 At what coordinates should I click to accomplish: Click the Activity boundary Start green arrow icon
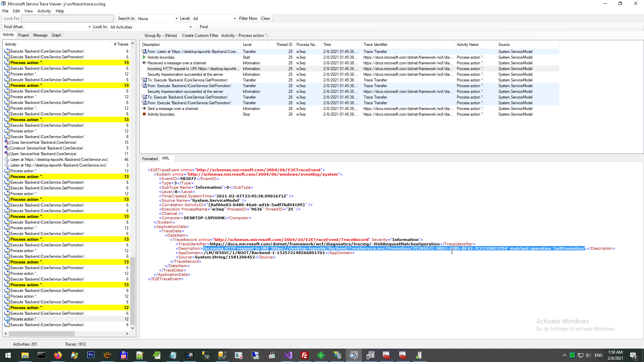tap(144, 57)
